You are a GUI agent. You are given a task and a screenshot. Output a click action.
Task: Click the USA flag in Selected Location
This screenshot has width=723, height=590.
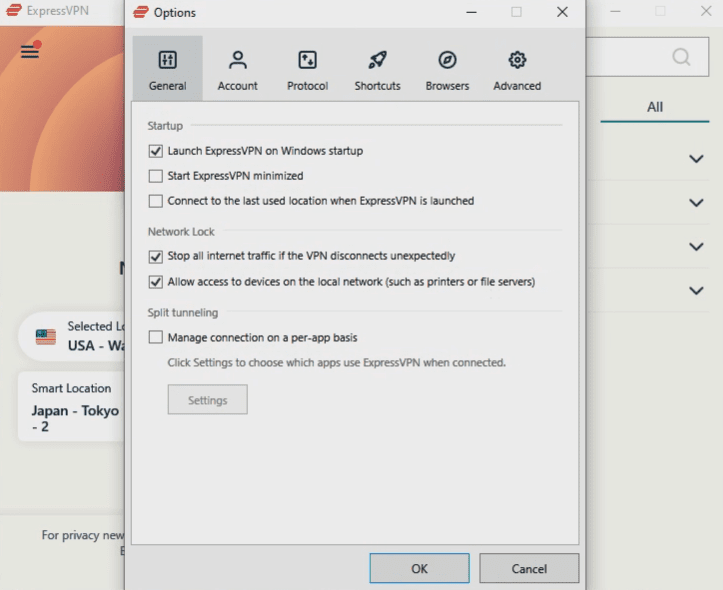click(x=46, y=337)
